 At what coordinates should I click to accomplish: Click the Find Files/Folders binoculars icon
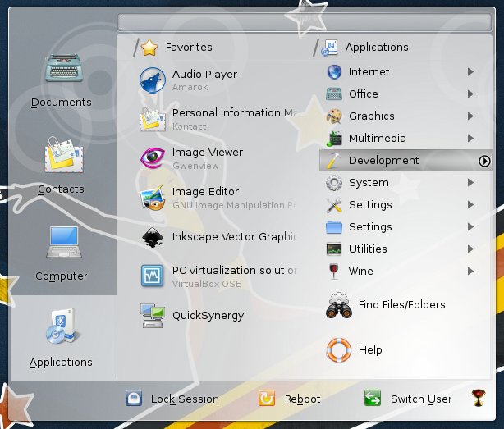(x=339, y=305)
